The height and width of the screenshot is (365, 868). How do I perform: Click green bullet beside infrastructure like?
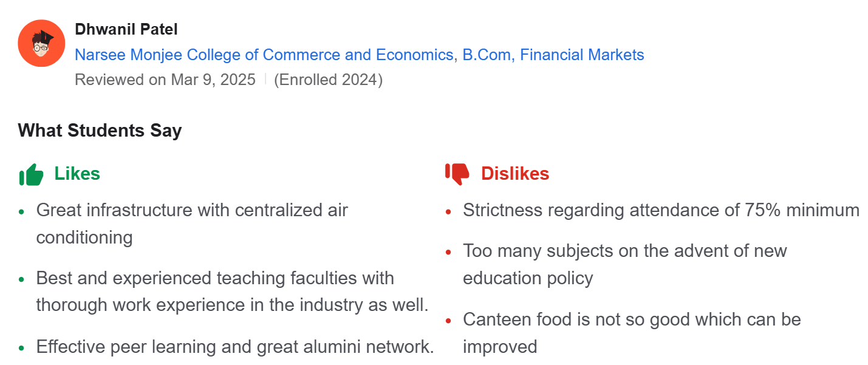[22, 212]
